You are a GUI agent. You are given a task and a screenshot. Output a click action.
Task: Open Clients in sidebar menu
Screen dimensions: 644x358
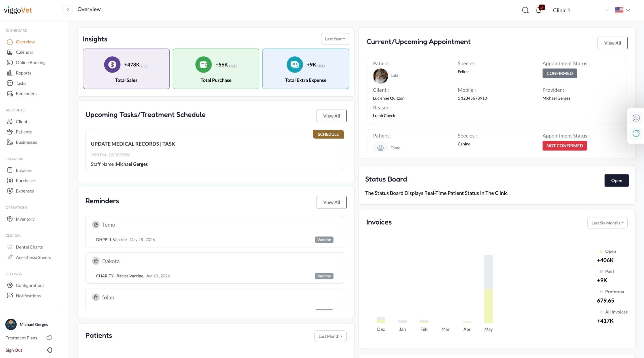(22, 122)
